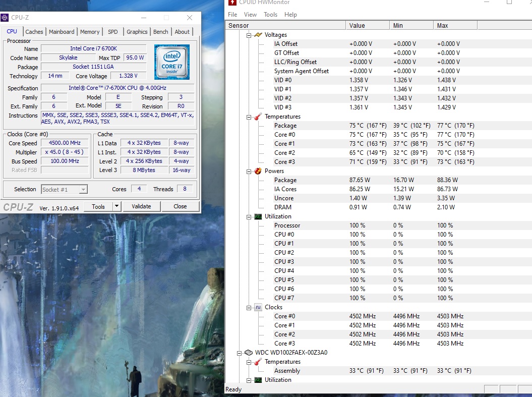Click the Instructions list MMX, SSE text
532x397 pixels.
[x=117, y=119]
